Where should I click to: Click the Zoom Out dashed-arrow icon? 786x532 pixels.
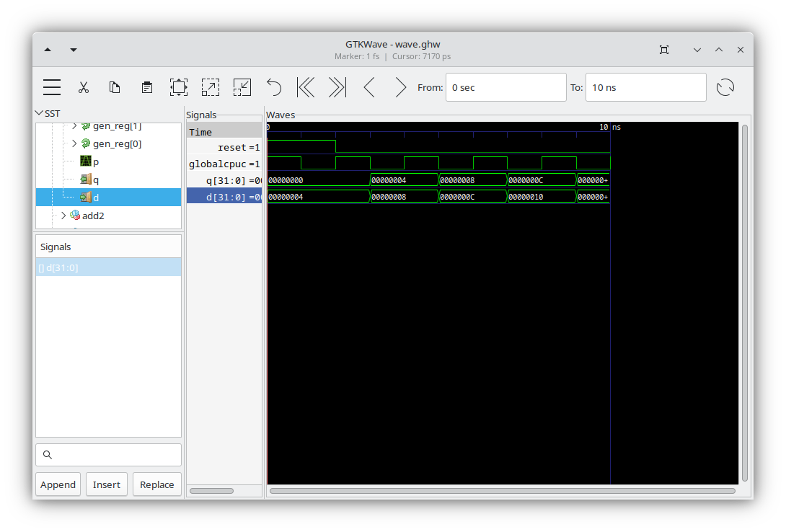242,87
